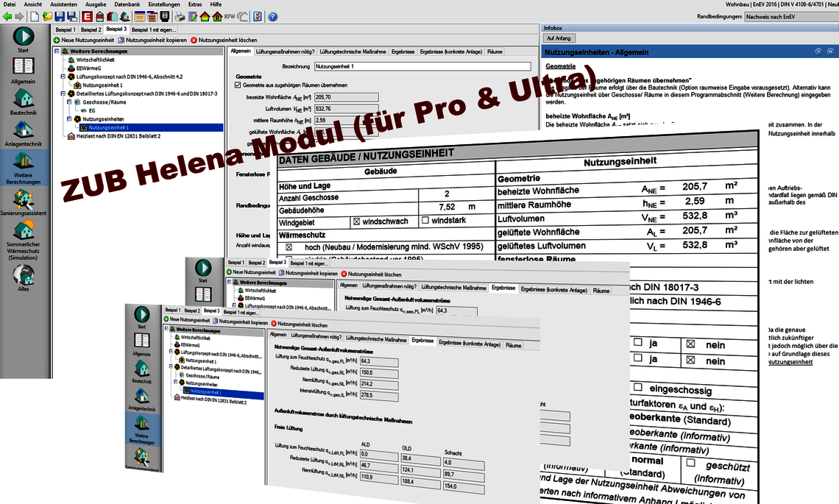Open Sommerlicher Wärmeschutz (Simulation) in the sidebar
839x504 pixels.
tap(23, 241)
